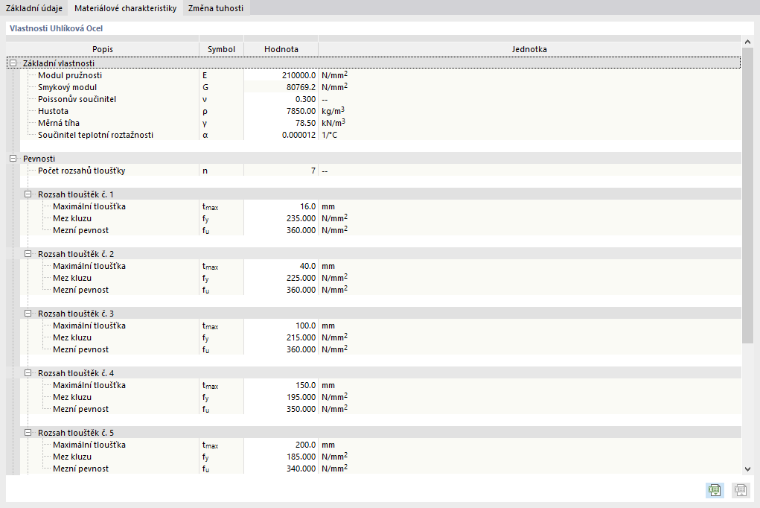Click the Hodnota column header
Viewport: 760px width, 508px height.
click(x=281, y=49)
